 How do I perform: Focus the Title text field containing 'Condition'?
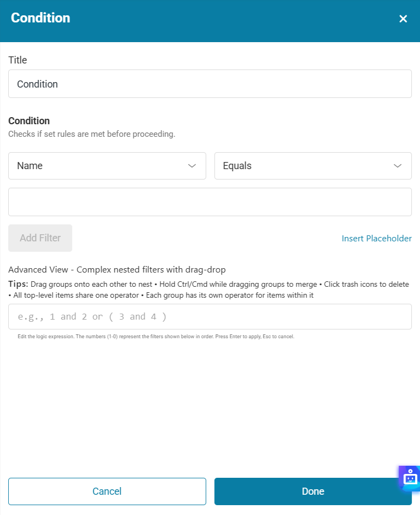(x=210, y=84)
